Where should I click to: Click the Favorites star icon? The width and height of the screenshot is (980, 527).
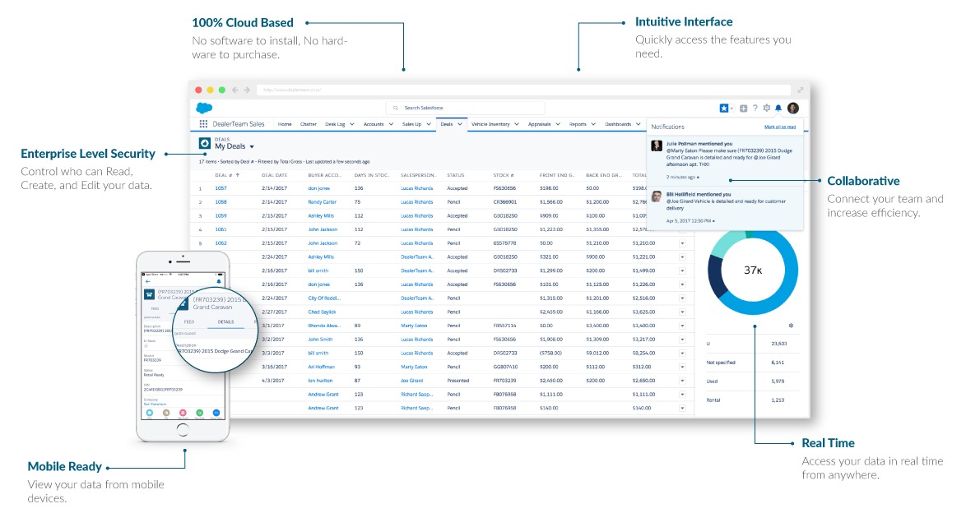click(x=724, y=108)
